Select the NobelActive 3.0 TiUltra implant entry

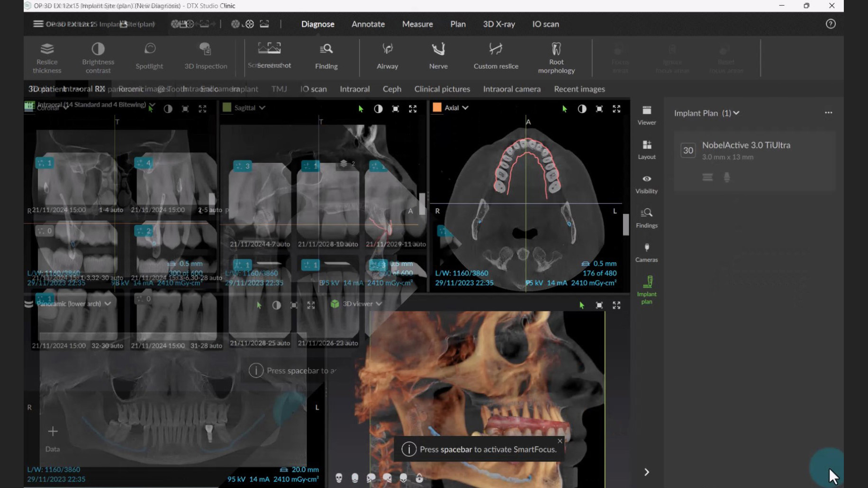[755, 161]
